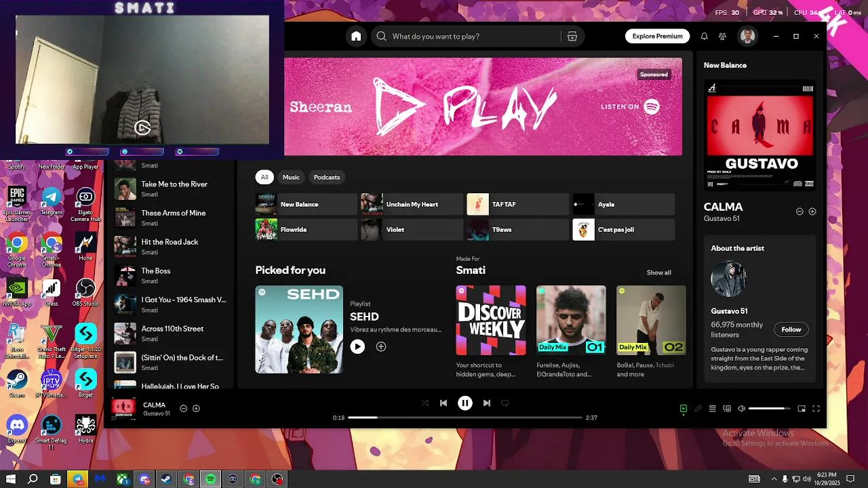Screen dimensions: 868x488
Task: Switch Spotify to full screen
Action: (816, 409)
